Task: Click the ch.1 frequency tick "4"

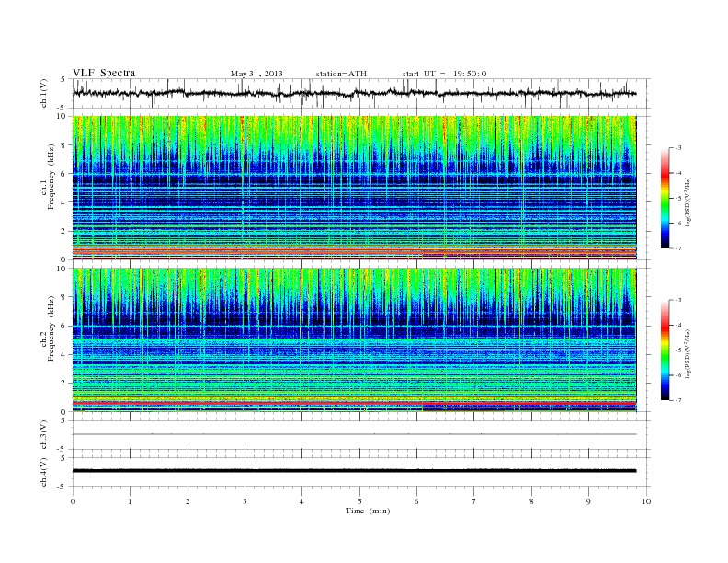Action: (x=63, y=202)
